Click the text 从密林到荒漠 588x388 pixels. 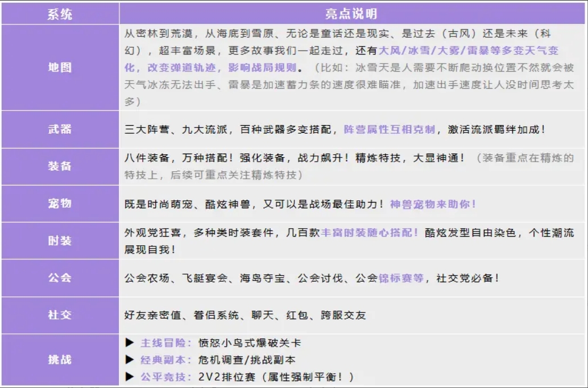pos(159,34)
